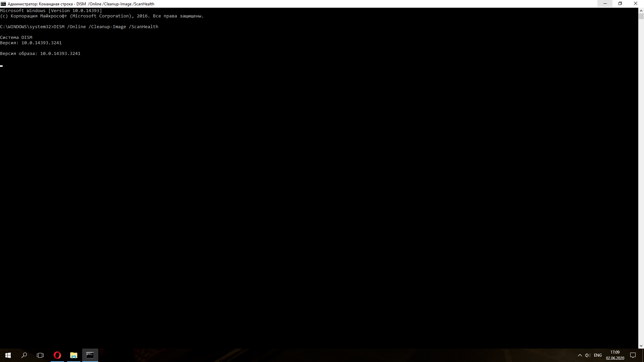Screen dimensions: 644x362
Task: Close the Command Prompt window
Action: (636, 4)
